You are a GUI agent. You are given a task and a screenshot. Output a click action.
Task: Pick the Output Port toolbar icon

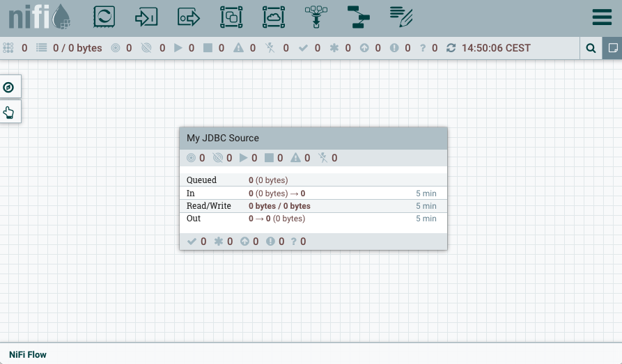click(x=189, y=17)
